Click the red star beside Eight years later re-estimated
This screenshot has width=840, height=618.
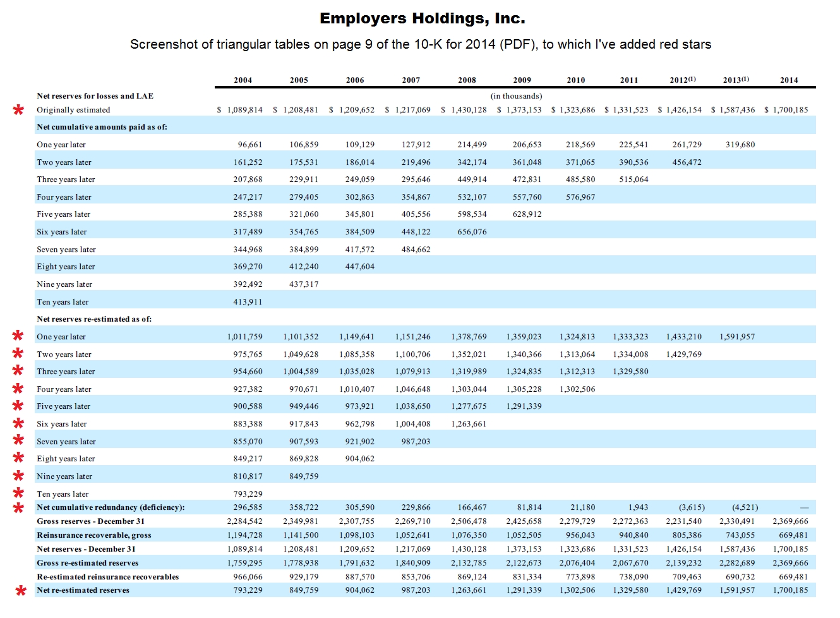(19, 457)
